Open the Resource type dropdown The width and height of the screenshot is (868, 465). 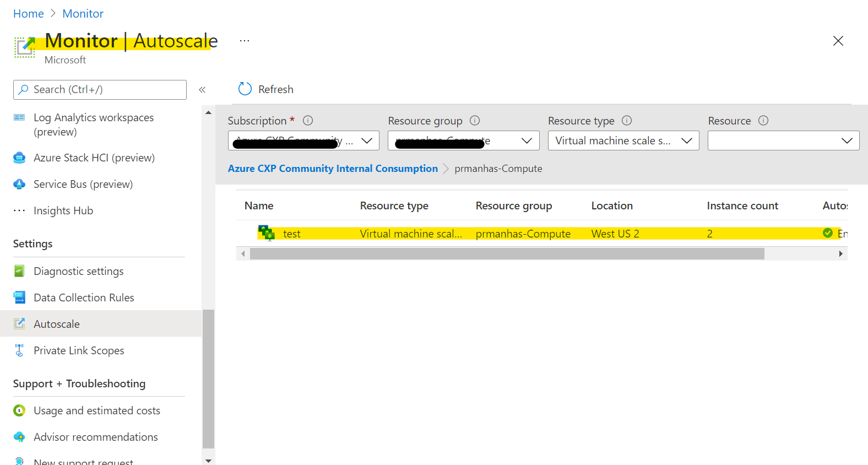point(623,140)
